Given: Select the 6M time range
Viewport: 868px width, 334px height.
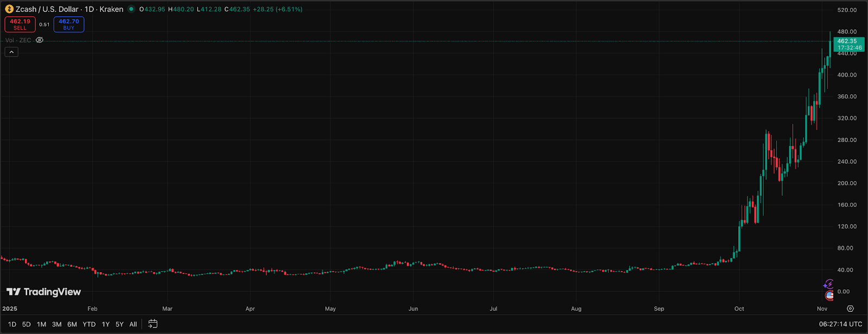Looking at the screenshot, I should tap(72, 324).
